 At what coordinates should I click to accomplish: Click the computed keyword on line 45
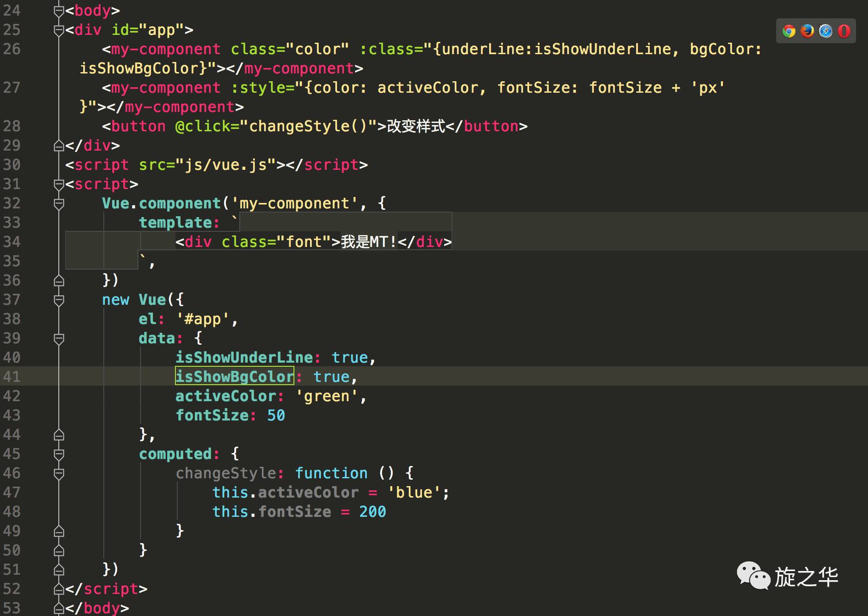pos(175,454)
